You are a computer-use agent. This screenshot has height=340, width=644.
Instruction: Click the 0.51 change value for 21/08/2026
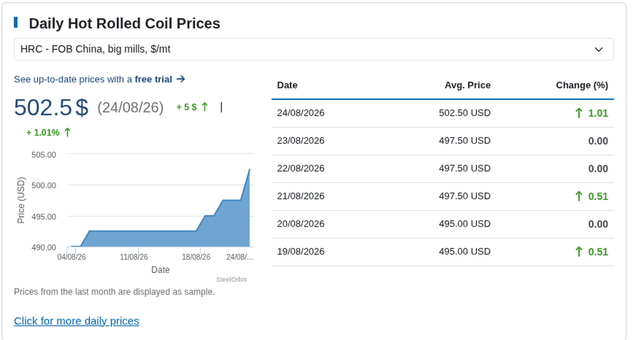coord(598,196)
